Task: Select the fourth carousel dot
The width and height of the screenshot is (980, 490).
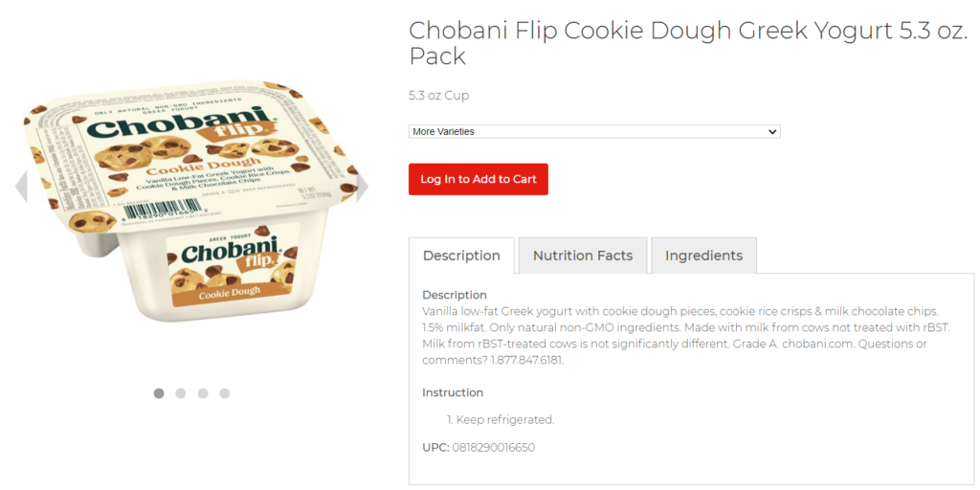Action: pos(225,393)
